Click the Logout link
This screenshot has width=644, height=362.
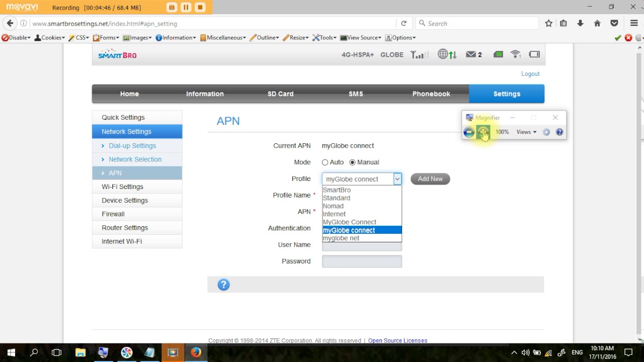(x=530, y=74)
